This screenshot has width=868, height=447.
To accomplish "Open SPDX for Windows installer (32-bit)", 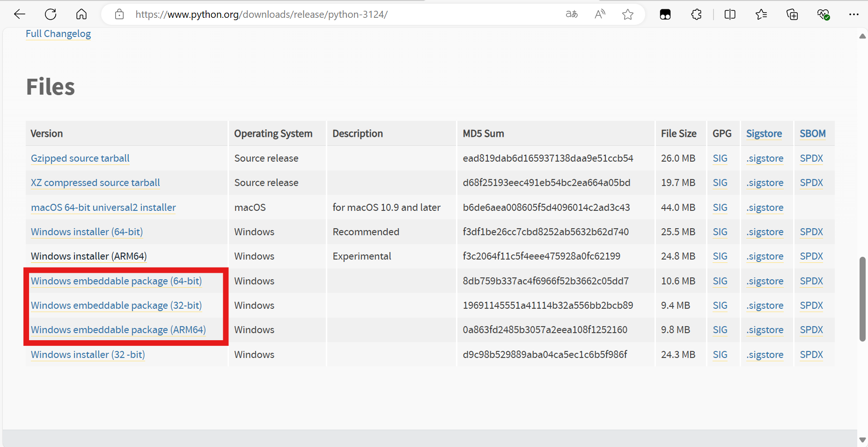I will pos(811,355).
